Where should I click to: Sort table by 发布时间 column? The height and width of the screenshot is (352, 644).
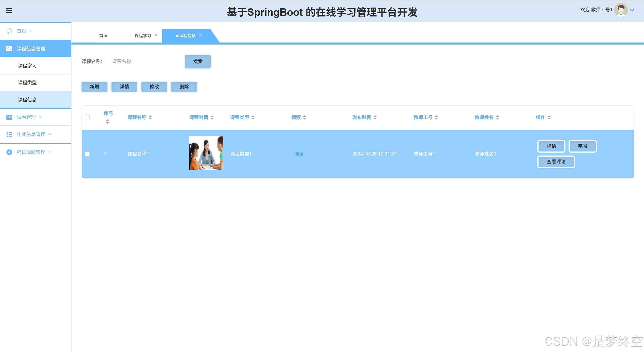pyautogui.click(x=375, y=117)
